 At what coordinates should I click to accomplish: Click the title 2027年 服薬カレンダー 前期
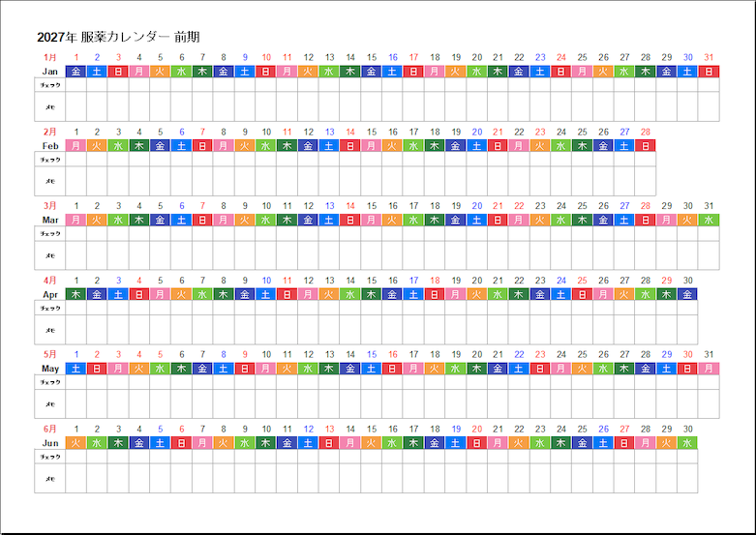118,37
